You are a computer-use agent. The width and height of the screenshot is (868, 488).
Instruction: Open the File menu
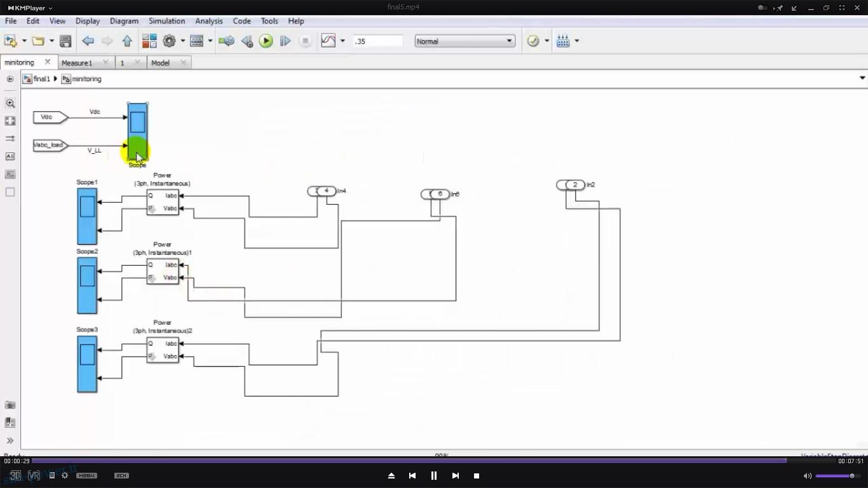pos(11,21)
